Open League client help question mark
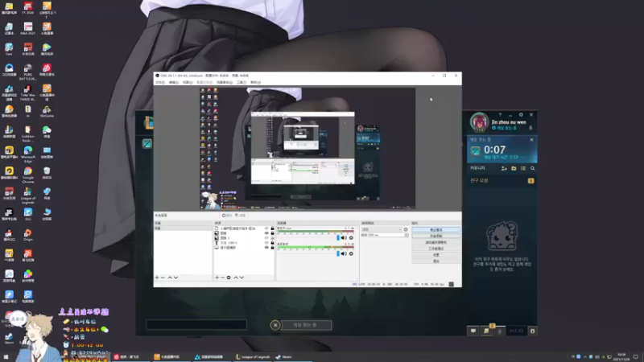This screenshot has width=644, height=362. [x=500, y=115]
